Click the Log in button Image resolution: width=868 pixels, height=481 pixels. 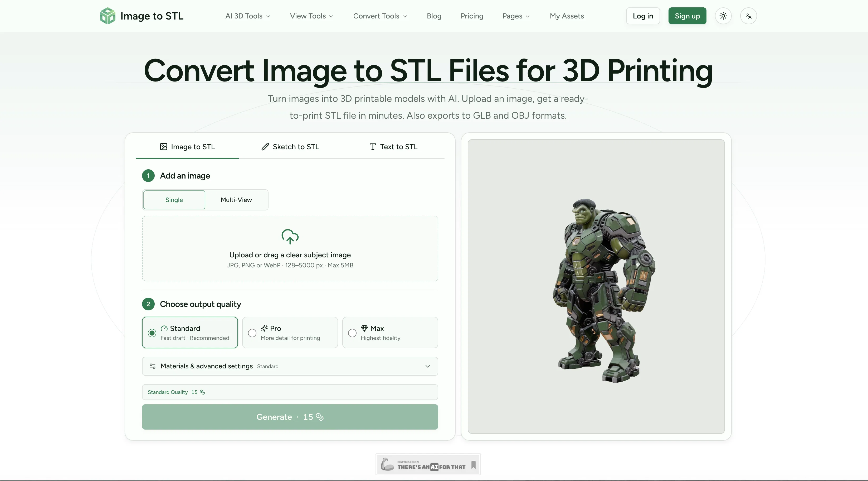[643, 16]
